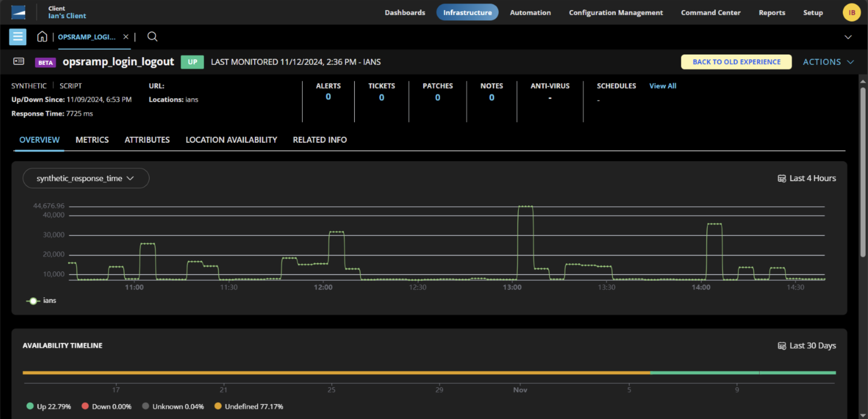Click the 44,676.96 y-axis label
Screen dimensions: 868x419
coord(48,206)
